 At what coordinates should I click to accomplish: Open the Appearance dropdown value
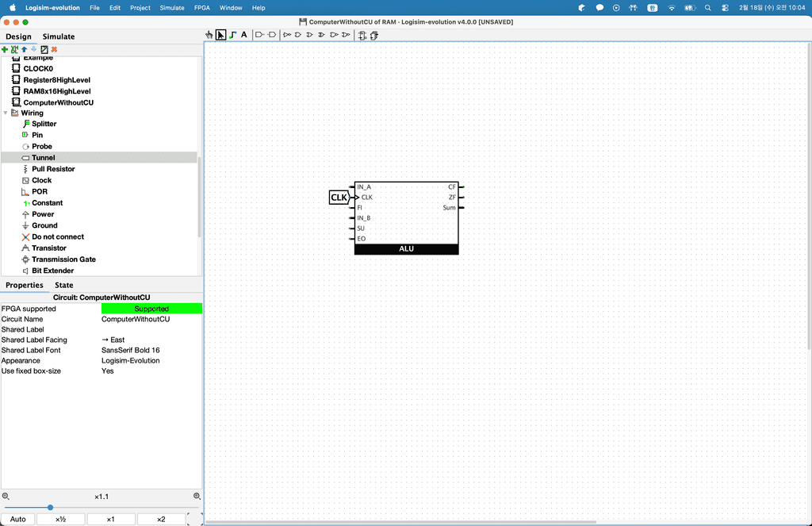151,360
